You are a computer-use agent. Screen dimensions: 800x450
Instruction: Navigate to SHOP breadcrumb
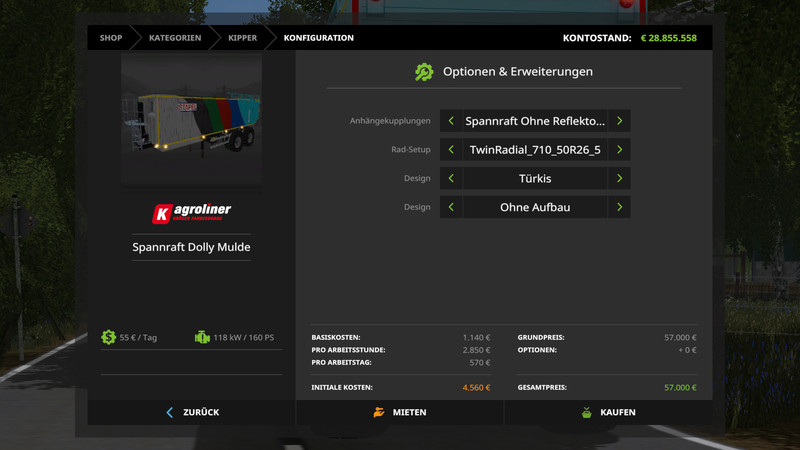pyautogui.click(x=110, y=38)
